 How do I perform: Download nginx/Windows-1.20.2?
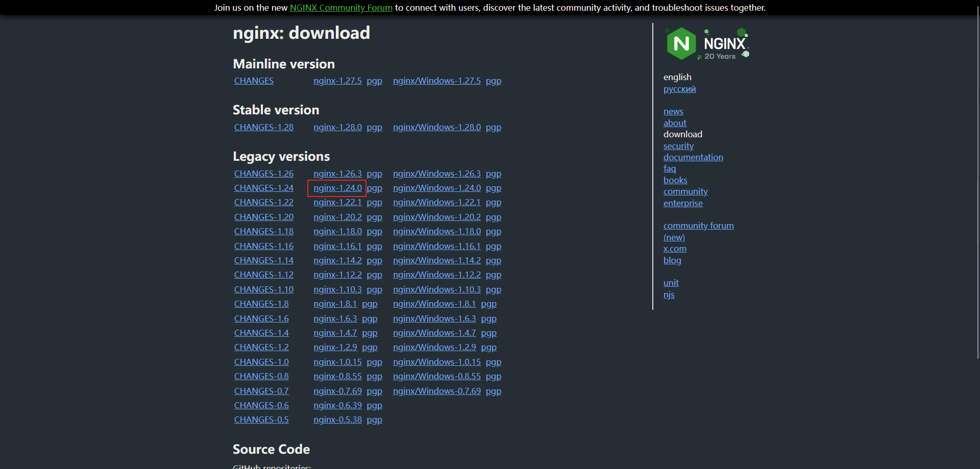click(437, 217)
